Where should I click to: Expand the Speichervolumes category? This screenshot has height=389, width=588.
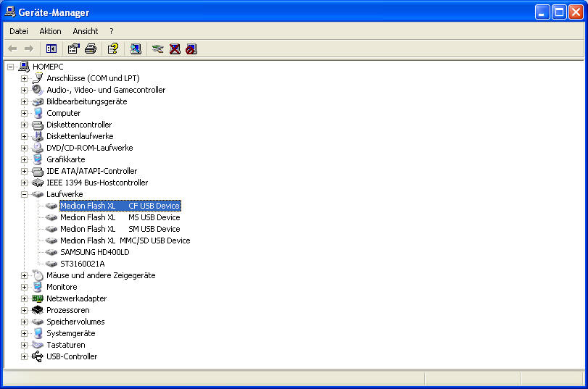click(24, 322)
